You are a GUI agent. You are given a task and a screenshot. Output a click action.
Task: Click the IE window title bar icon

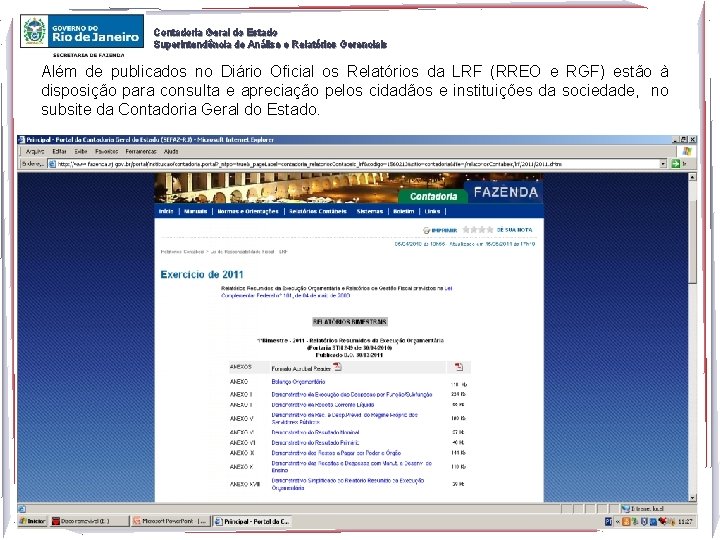coord(22,140)
